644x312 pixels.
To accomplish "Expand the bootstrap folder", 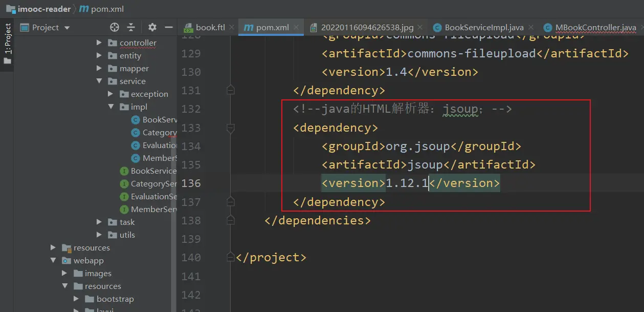I will pos(76,299).
